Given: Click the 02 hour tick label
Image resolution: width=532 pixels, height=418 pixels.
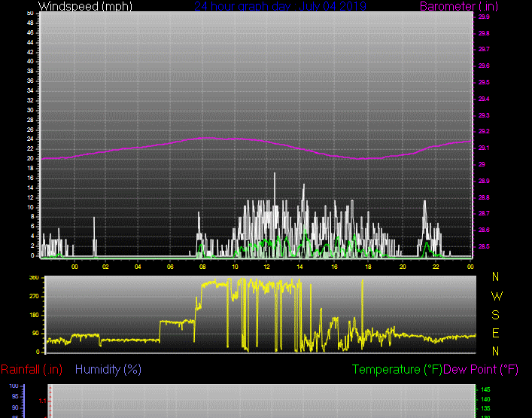Looking at the screenshot, I should click(105, 267).
